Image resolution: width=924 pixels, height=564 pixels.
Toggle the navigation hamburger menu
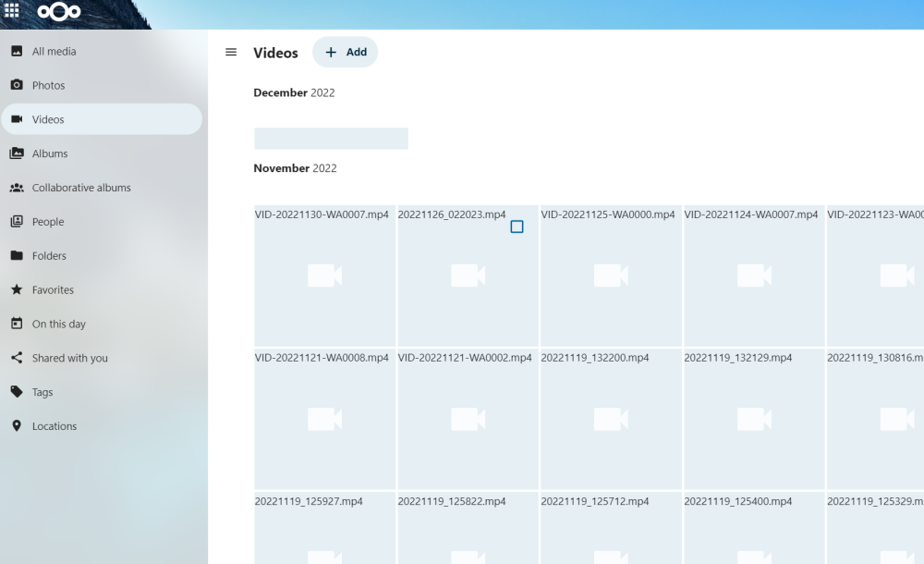231,52
